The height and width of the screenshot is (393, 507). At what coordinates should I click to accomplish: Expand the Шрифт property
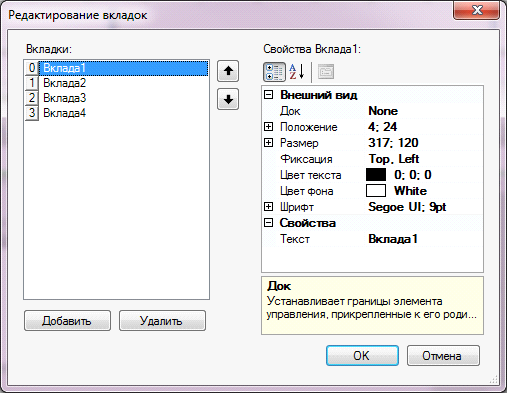[x=268, y=207]
